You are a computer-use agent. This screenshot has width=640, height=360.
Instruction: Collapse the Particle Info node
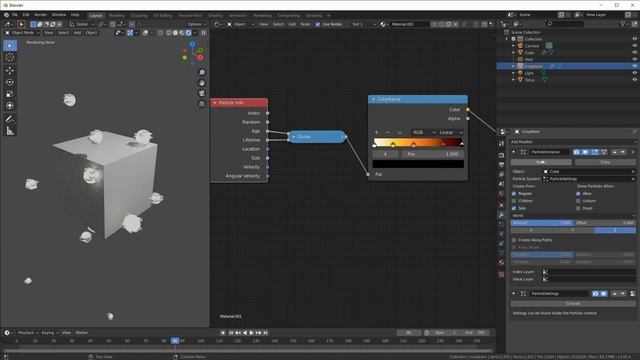(x=215, y=102)
